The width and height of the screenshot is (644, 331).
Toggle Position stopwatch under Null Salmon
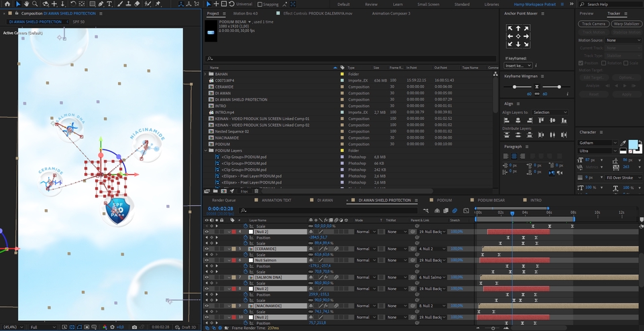coord(246,266)
